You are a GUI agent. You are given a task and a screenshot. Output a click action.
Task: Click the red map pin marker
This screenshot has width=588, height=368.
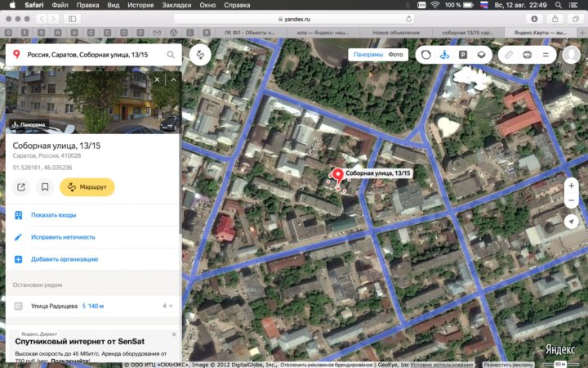pyautogui.click(x=338, y=177)
